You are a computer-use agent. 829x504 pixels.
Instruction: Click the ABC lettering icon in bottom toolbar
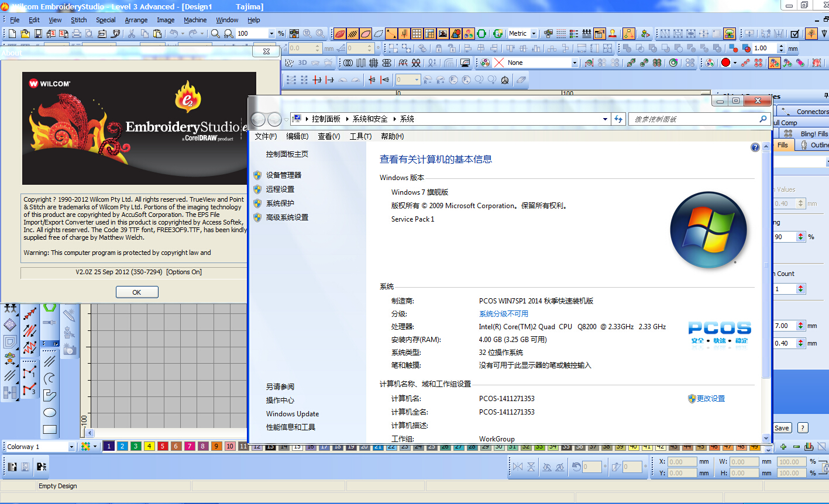point(42,467)
